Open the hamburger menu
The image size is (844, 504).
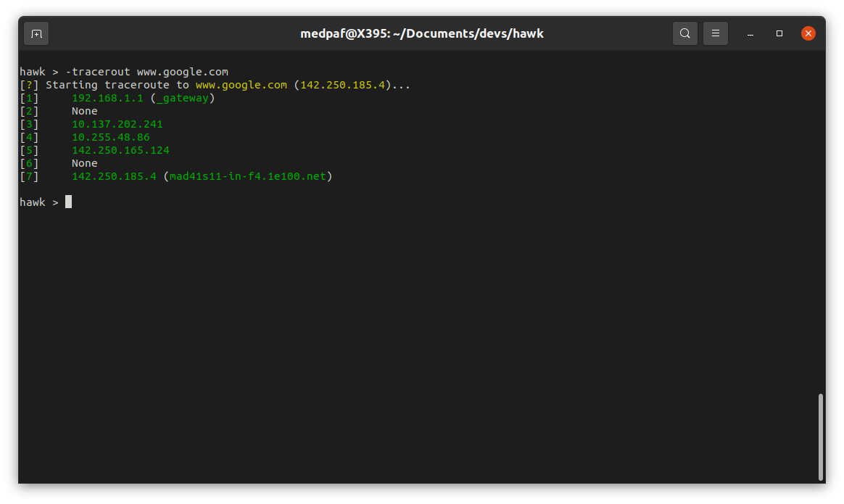point(715,33)
